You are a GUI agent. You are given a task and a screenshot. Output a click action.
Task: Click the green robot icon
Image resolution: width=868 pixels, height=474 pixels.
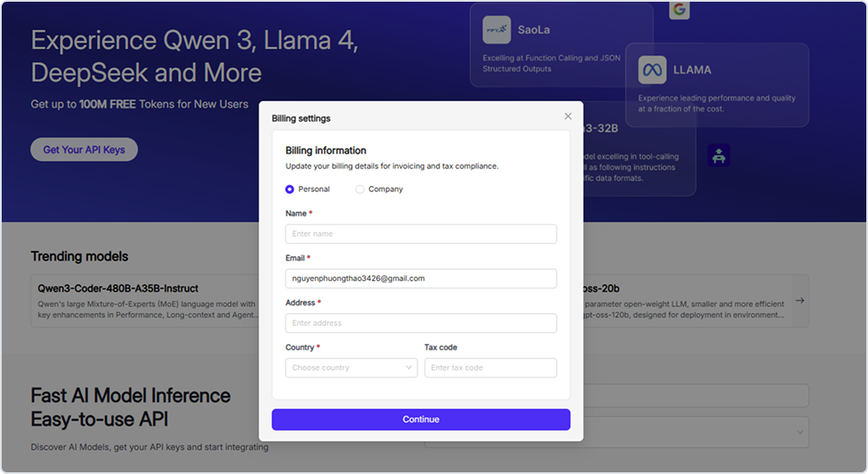click(x=718, y=156)
